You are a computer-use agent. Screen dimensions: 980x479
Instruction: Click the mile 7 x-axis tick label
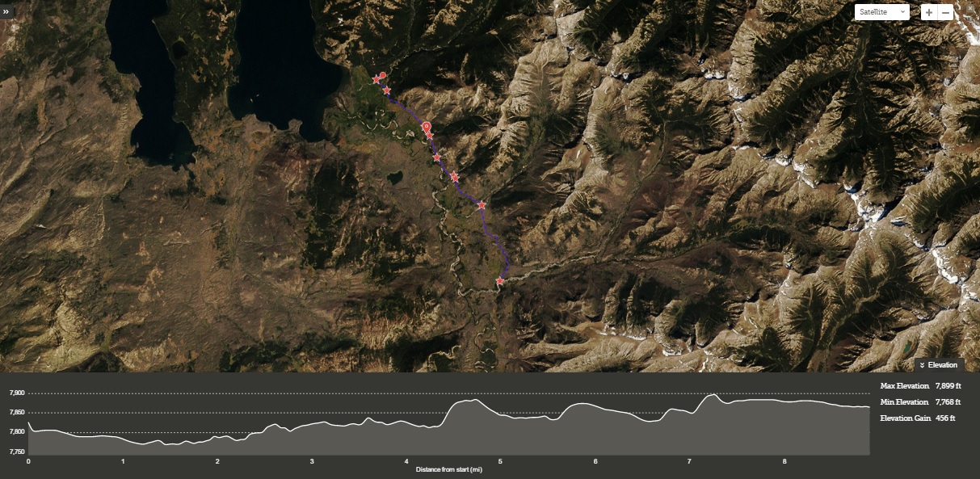pyautogui.click(x=689, y=461)
